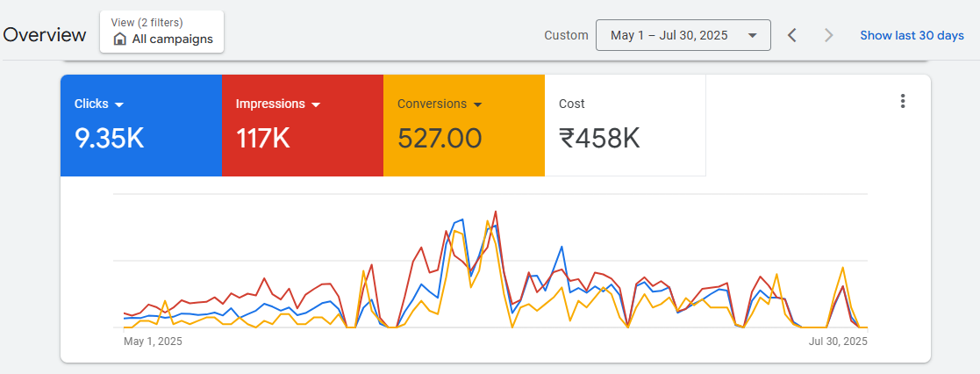Select the red Impressions metric card
The height and width of the screenshot is (374, 980).
pyautogui.click(x=303, y=126)
